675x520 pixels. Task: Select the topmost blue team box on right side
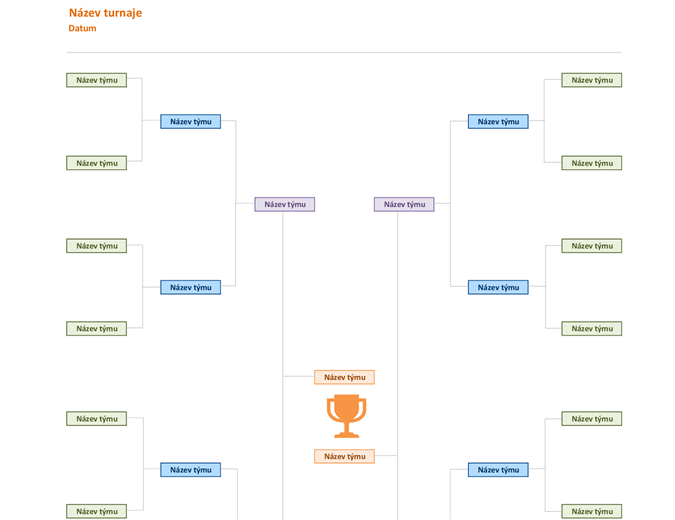coord(498,121)
